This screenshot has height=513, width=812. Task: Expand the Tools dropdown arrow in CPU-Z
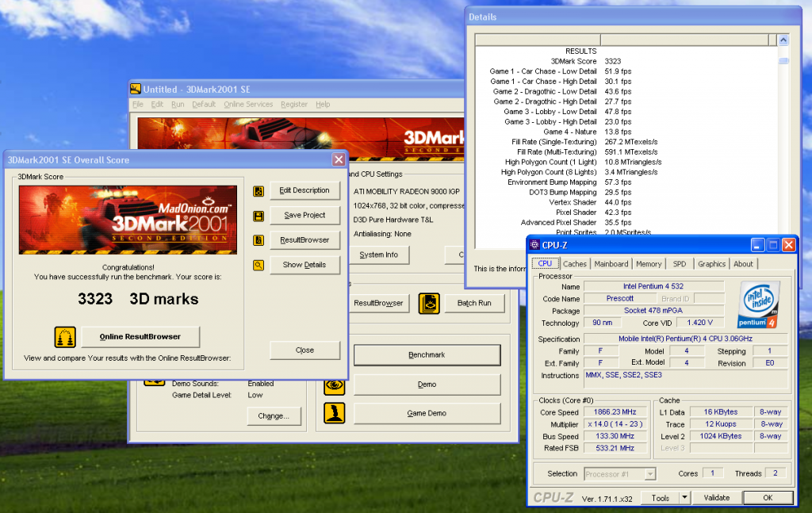(684, 498)
